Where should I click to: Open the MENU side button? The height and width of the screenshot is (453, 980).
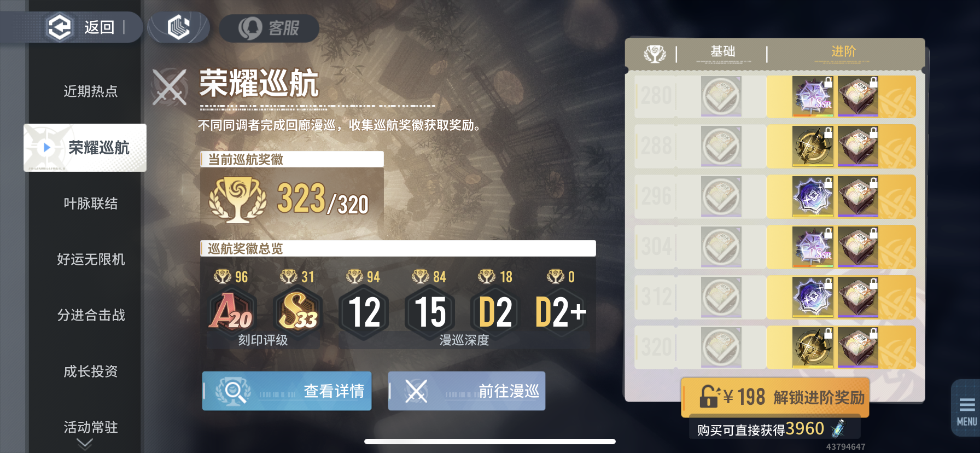(x=966, y=409)
